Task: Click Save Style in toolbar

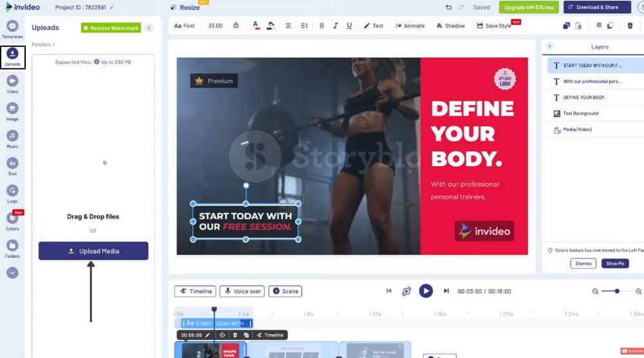Action: point(494,26)
